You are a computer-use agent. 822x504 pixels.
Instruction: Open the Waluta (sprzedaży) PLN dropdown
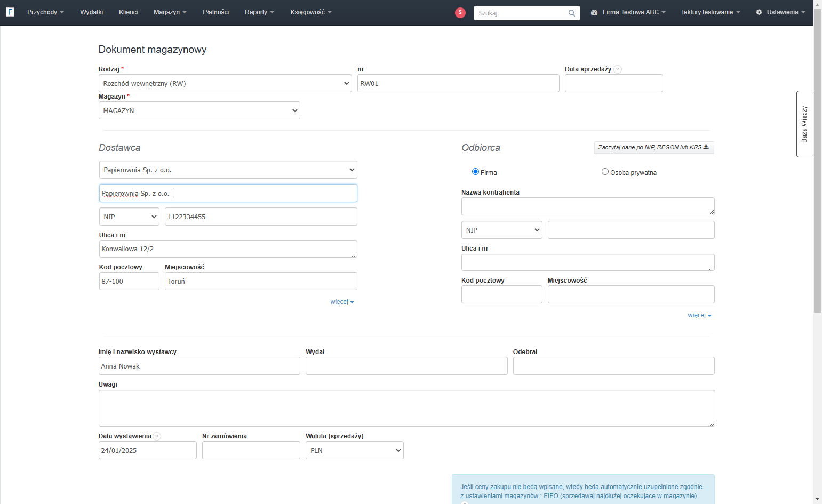tap(355, 450)
